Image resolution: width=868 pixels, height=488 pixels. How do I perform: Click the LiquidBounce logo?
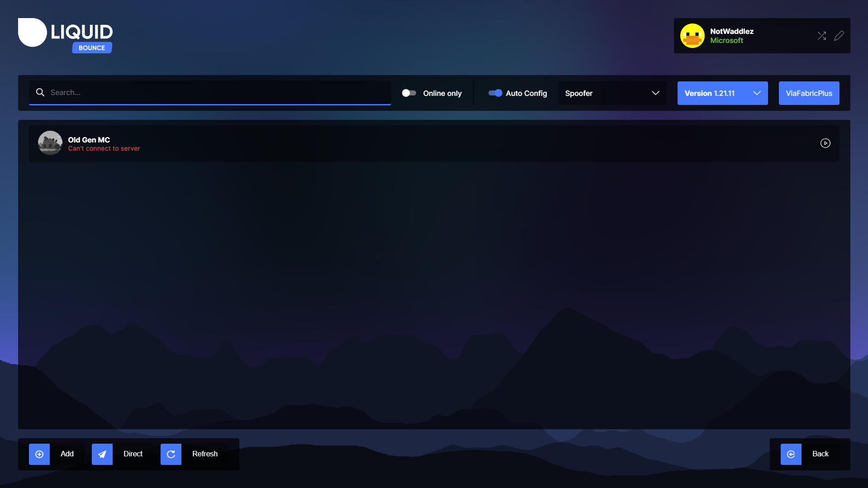[x=65, y=35]
